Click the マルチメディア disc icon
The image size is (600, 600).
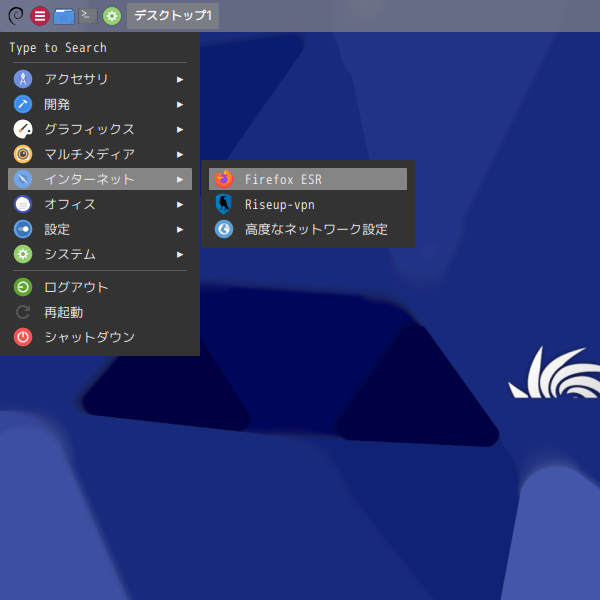23,154
